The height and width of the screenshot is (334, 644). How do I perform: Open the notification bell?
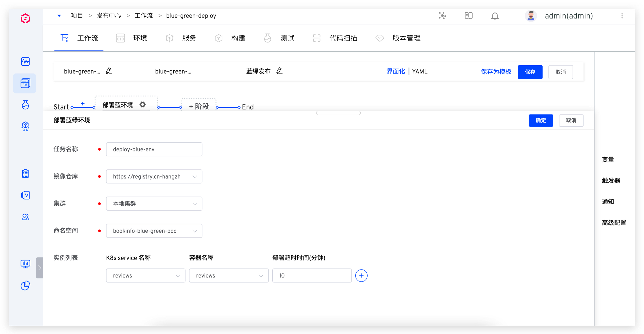click(495, 16)
